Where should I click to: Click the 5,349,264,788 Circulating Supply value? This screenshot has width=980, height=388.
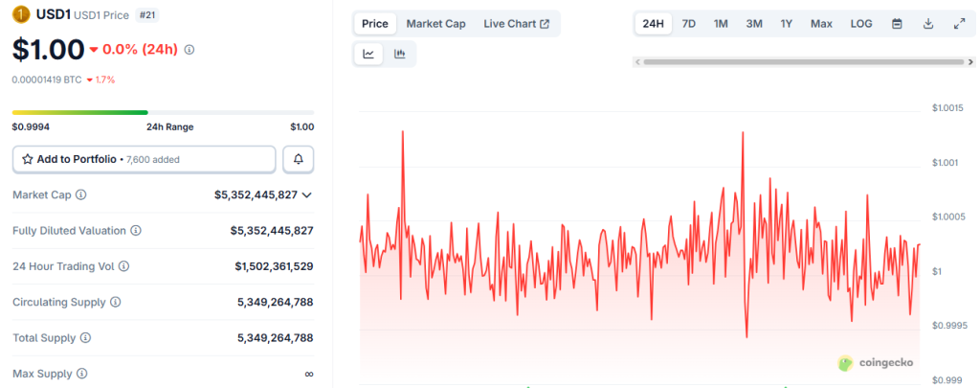pyautogui.click(x=275, y=303)
